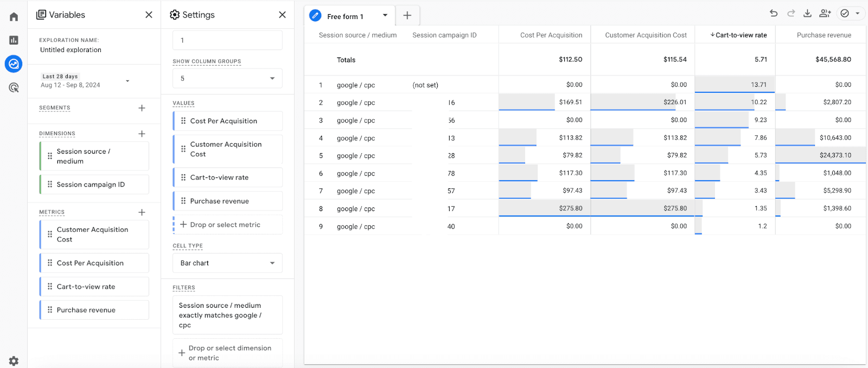
Task: Add a new metric with plus icon
Action: coord(142,212)
